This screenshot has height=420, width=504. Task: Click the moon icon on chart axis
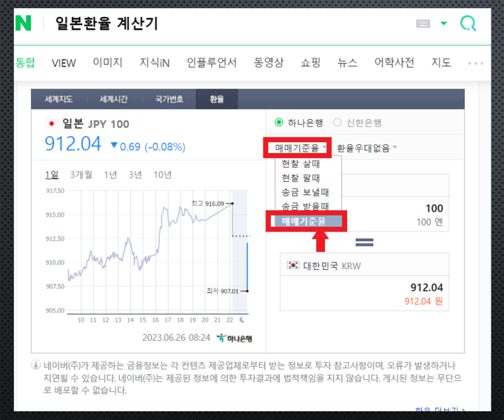tap(242, 320)
